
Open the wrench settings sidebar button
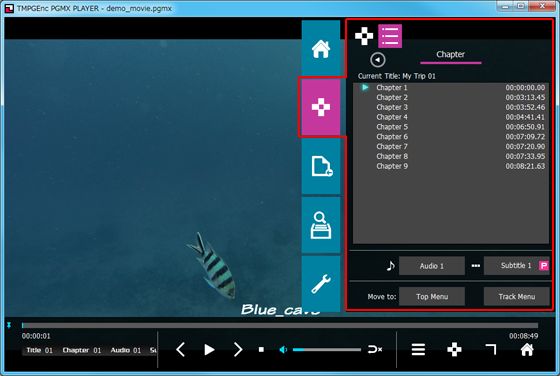pyautogui.click(x=321, y=284)
